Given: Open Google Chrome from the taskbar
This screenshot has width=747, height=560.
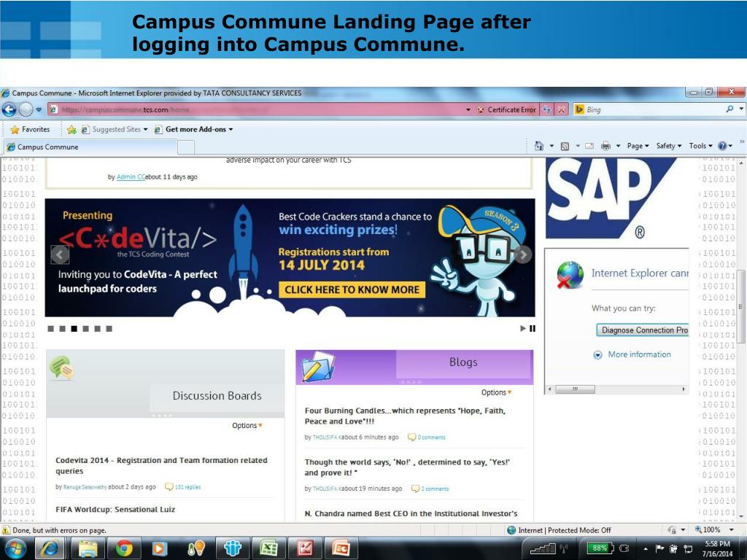Looking at the screenshot, I should 124,549.
